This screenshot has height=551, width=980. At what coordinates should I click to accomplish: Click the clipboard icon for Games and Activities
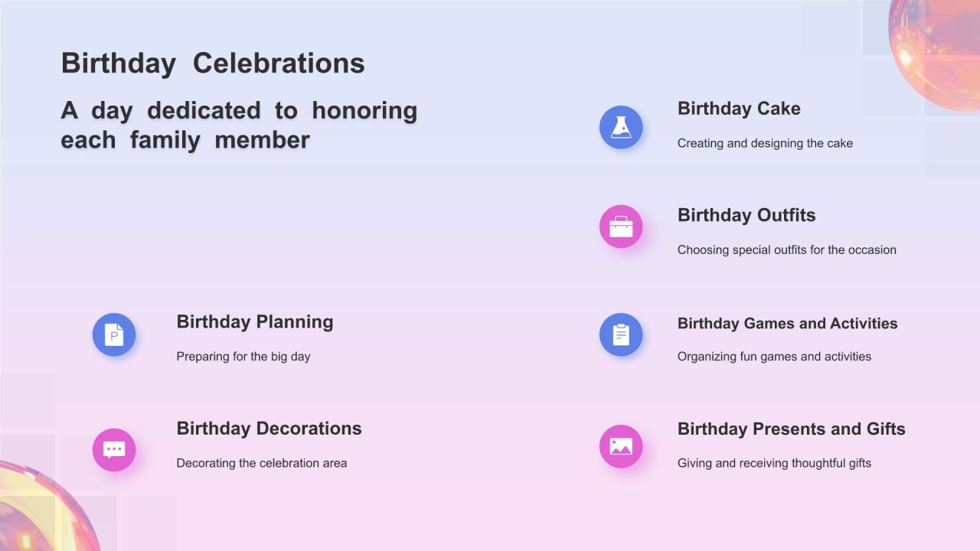(x=621, y=334)
